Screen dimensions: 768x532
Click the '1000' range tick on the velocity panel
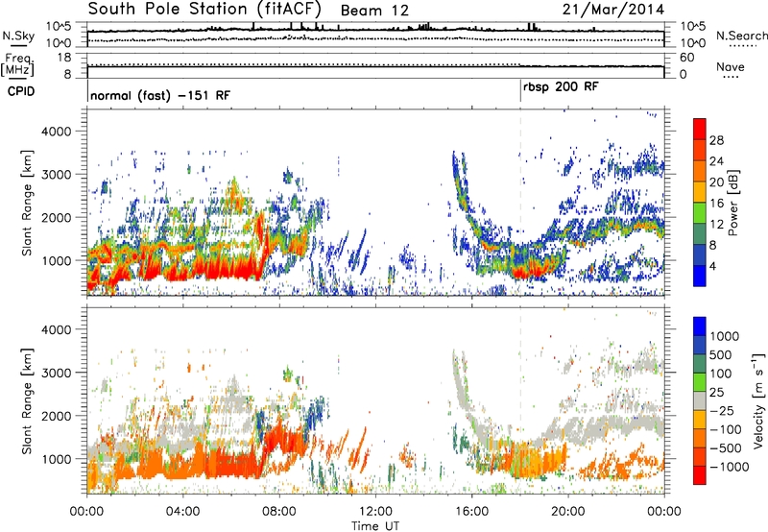coord(57,459)
